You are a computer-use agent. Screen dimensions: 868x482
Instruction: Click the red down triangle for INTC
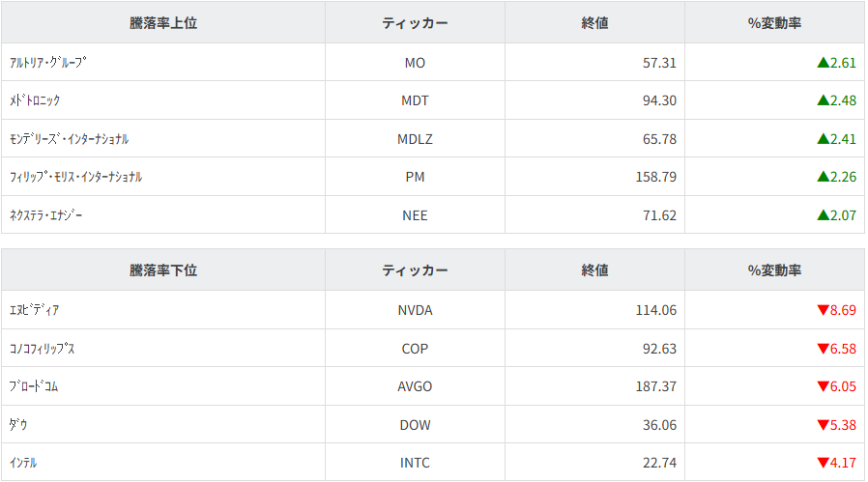click(823, 463)
